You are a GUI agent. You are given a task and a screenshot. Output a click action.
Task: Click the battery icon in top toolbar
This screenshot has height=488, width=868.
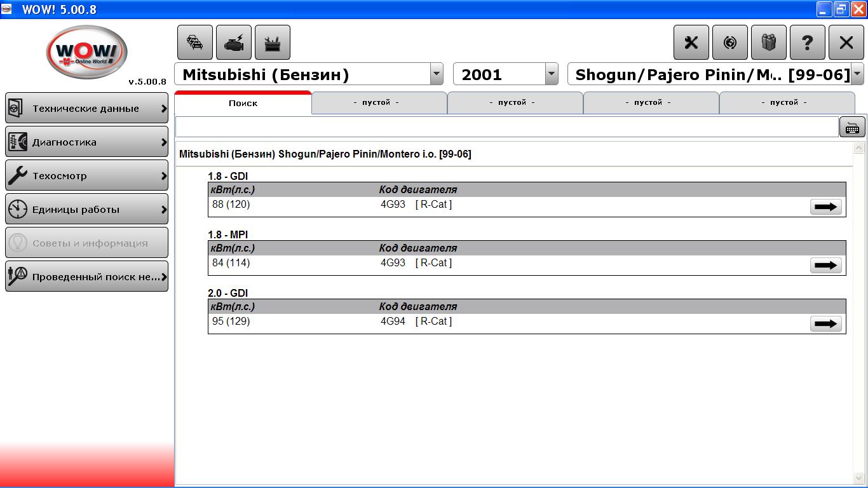[x=273, y=43]
